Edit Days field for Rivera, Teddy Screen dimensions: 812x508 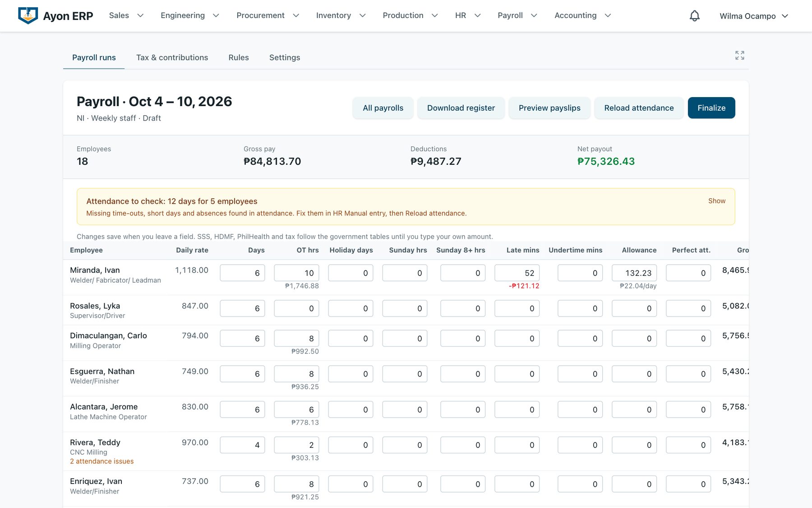242,445
